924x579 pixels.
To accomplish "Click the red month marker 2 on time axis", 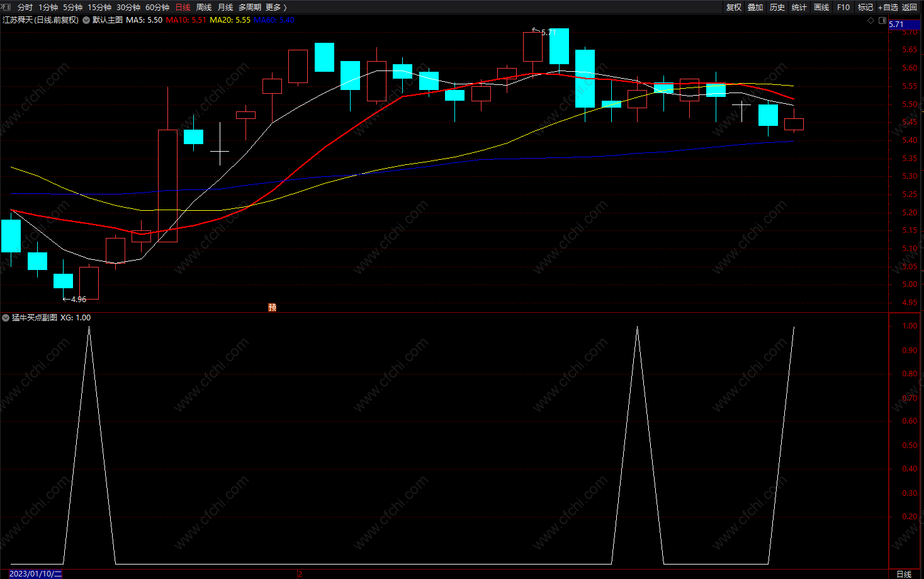I will pyautogui.click(x=300, y=574).
